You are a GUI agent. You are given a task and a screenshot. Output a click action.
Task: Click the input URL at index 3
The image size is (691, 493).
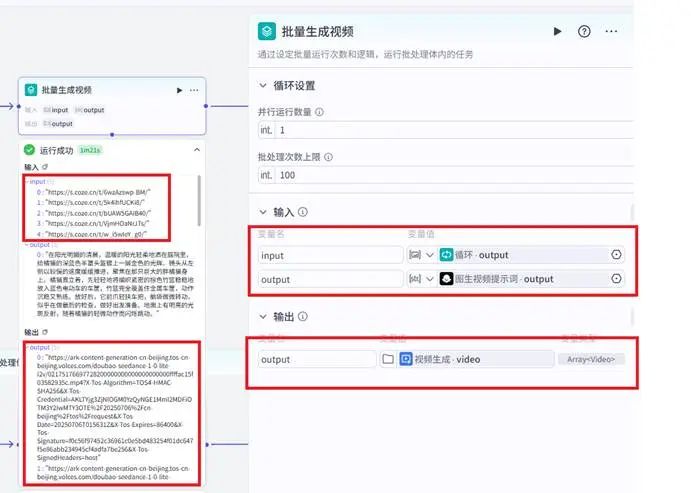click(97, 224)
